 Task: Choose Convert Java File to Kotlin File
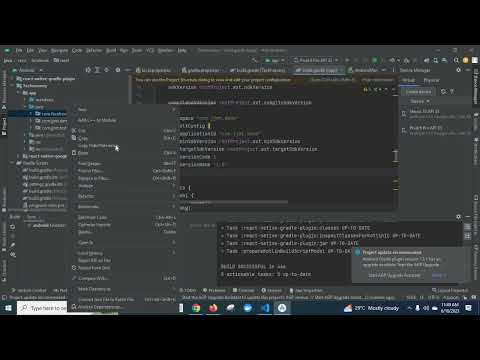tap(124, 299)
